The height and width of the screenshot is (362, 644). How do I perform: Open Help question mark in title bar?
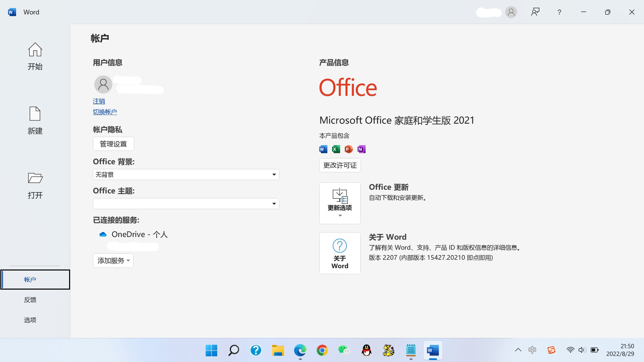click(x=559, y=12)
